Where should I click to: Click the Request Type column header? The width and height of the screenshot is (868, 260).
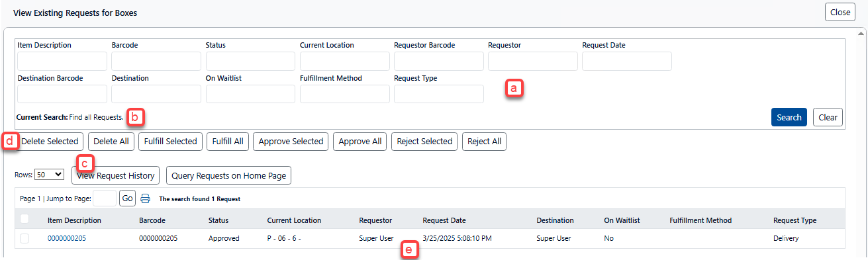[795, 220]
